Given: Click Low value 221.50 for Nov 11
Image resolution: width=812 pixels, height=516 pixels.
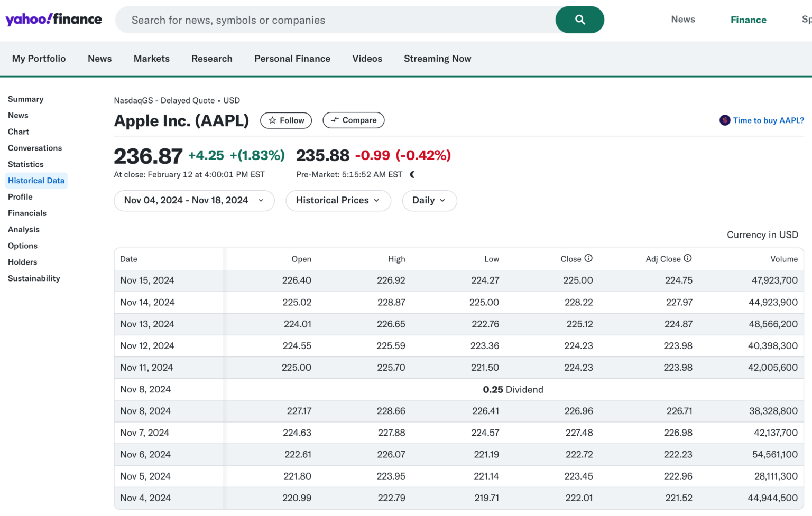Looking at the screenshot, I should coord(485,368).
